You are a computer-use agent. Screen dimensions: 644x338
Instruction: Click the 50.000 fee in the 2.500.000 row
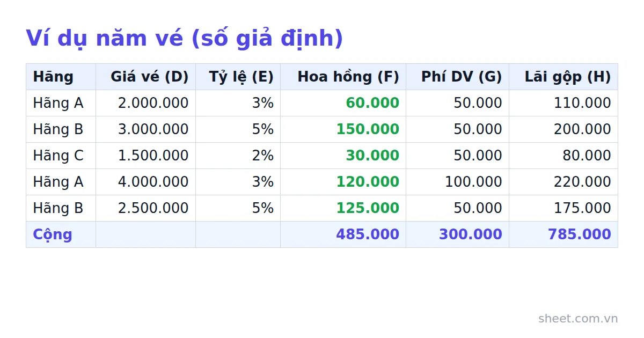pos(458,208)
